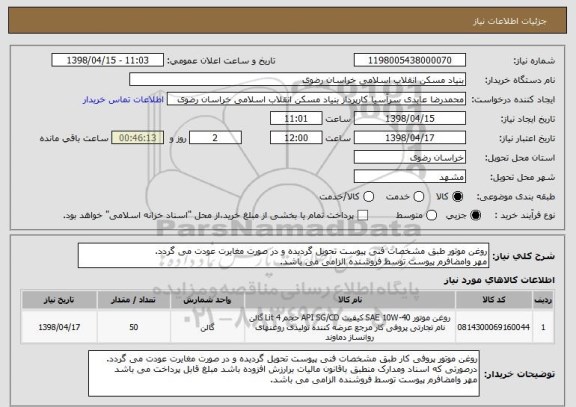Click the remaining days field showing 2

click(215, 138)
